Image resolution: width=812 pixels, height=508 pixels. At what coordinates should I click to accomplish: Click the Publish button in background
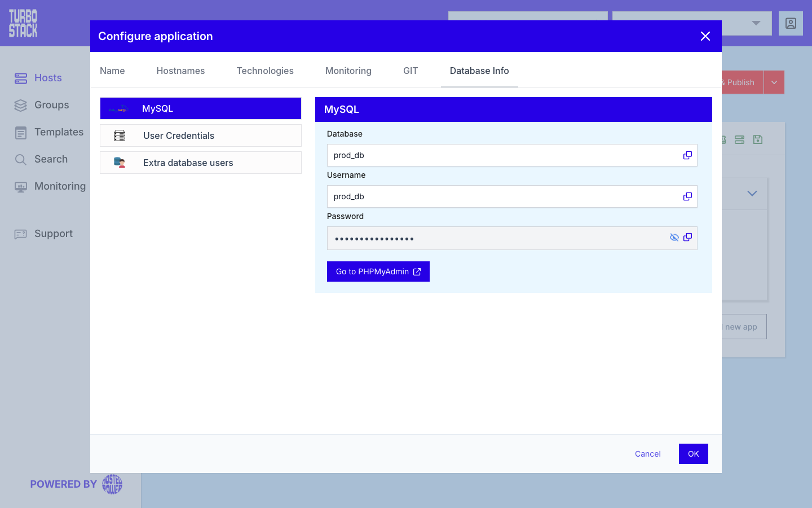(743, 82)
